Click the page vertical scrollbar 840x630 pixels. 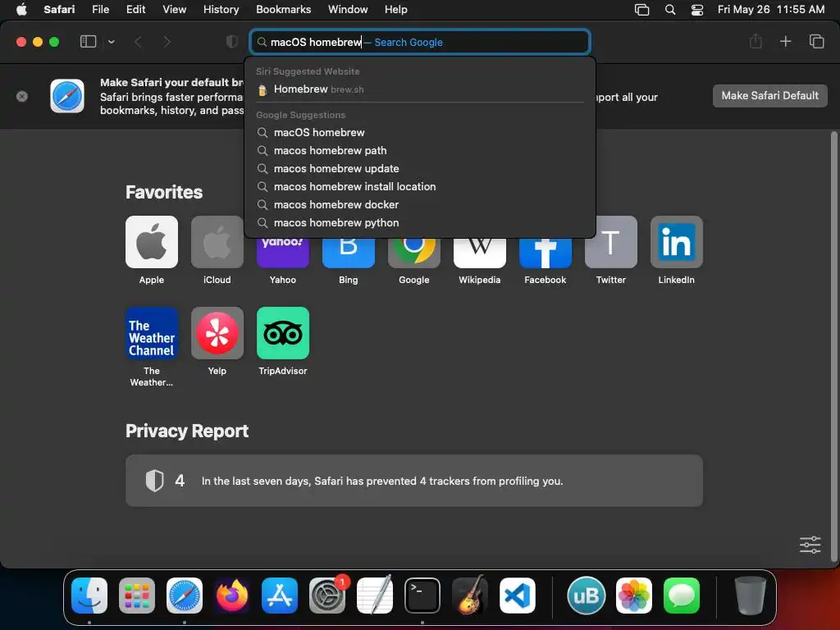(x=833, y=347)
